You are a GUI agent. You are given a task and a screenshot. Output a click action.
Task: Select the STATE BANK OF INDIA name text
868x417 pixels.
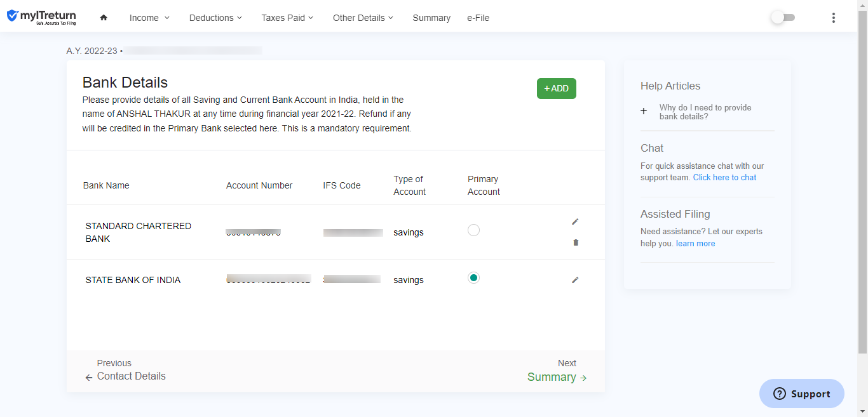tap(133, 280)
